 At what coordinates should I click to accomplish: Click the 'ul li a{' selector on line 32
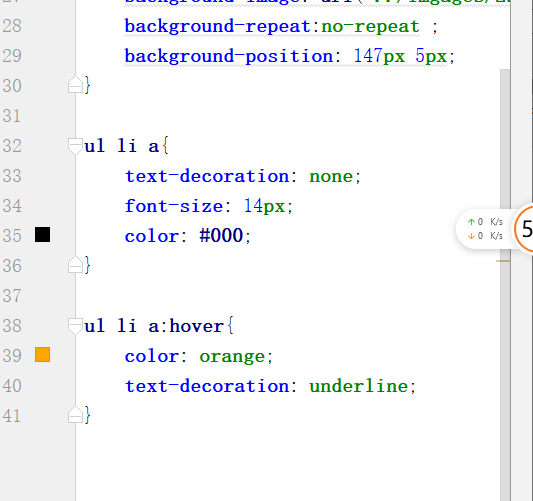tap(126, 146)
